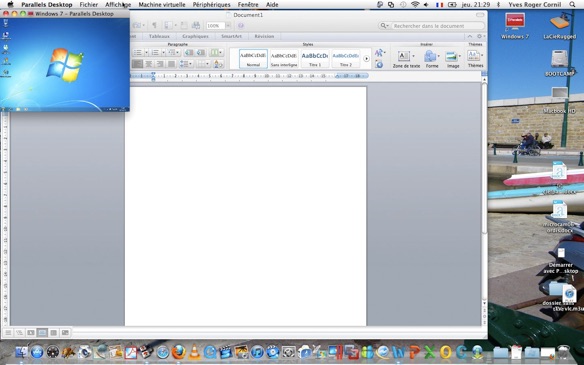
Task: Apply the Sans interligne style
Action: coord(284,58)
